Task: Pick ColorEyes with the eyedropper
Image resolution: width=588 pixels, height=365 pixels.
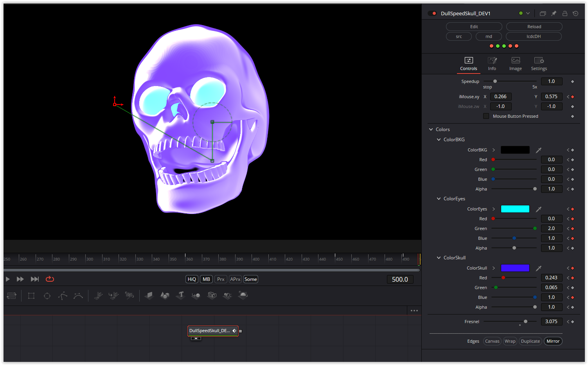Action: point(539,209)
